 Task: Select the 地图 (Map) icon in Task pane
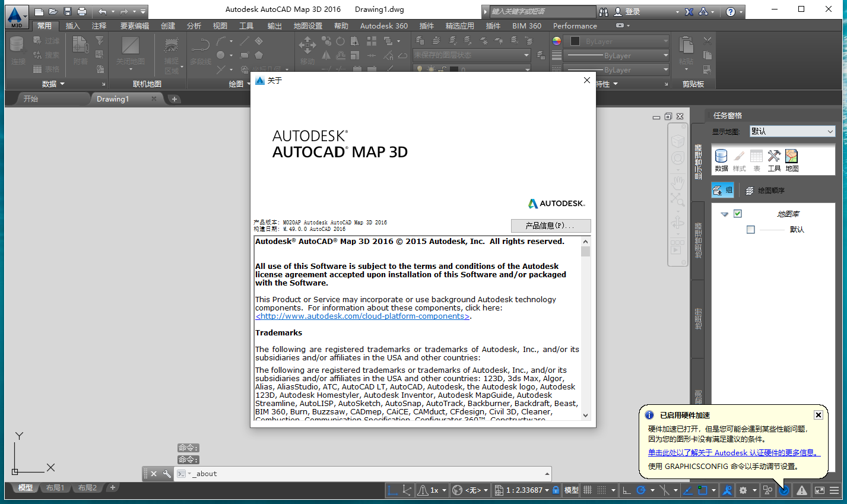tap(791, 156)
